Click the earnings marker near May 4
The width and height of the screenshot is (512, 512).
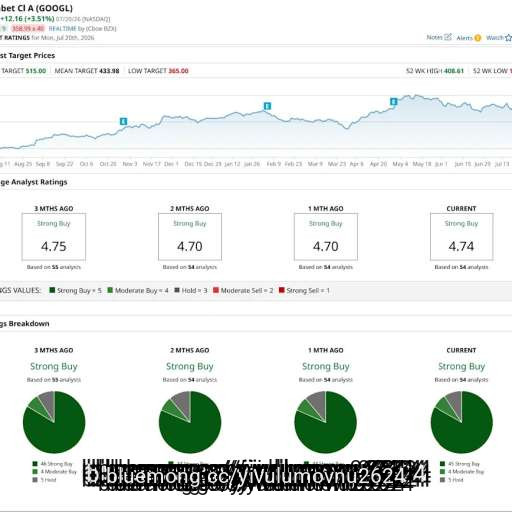394,102
